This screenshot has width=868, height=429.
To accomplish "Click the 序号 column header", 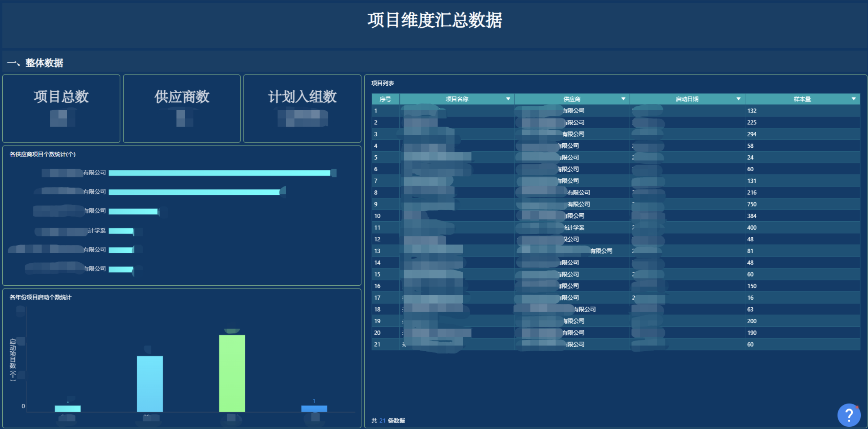I will click(x=385, y=99).
